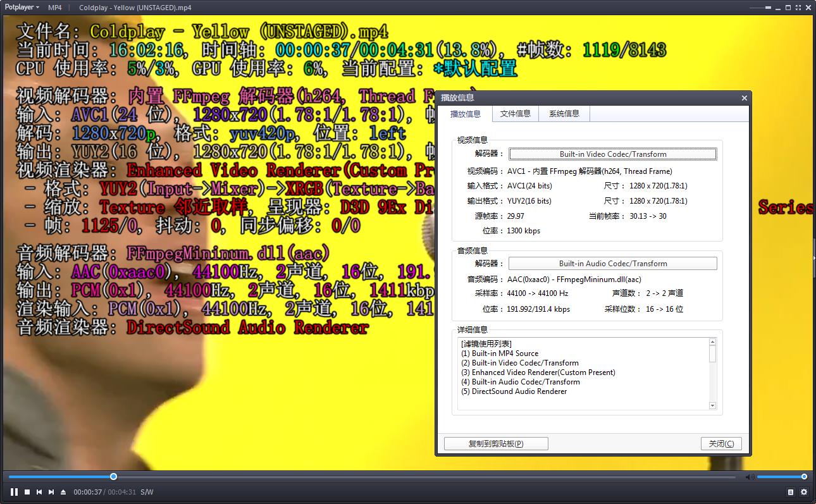Switch to the 系统信息 tab
This screenshot has height=504, width=816.
[x=564, y=114]
